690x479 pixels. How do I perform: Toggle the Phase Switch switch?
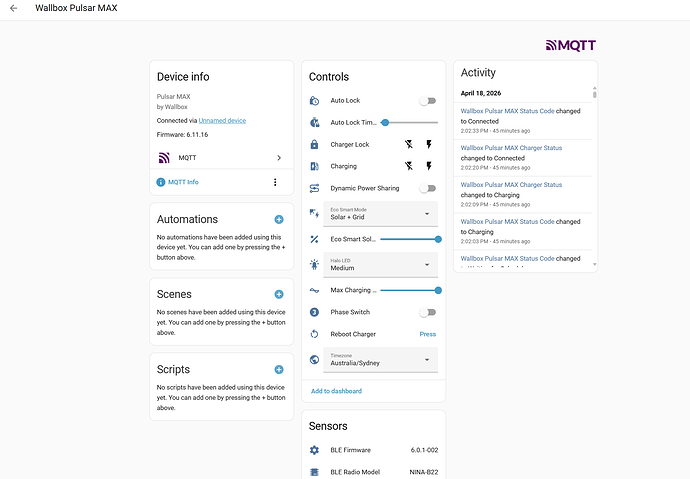pos(428,312)
